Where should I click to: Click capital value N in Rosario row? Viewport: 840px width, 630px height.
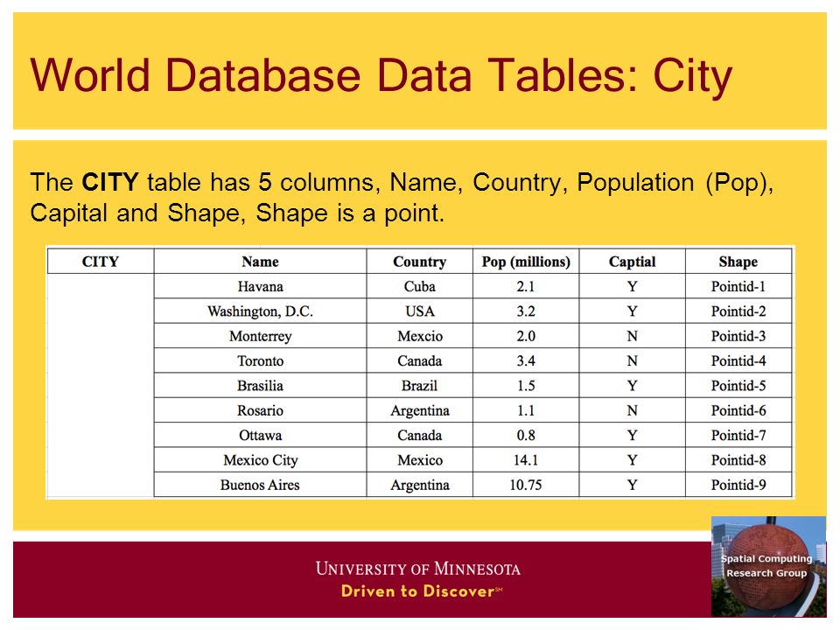632,410
